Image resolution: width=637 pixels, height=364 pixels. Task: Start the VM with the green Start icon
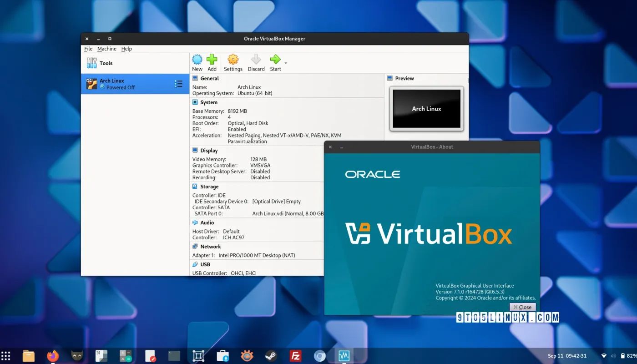[x=275, y=60]
